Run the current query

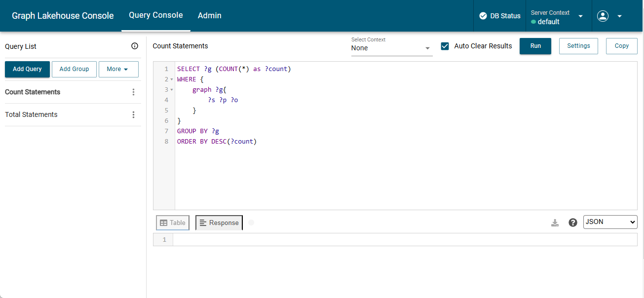tap(535, 46)
